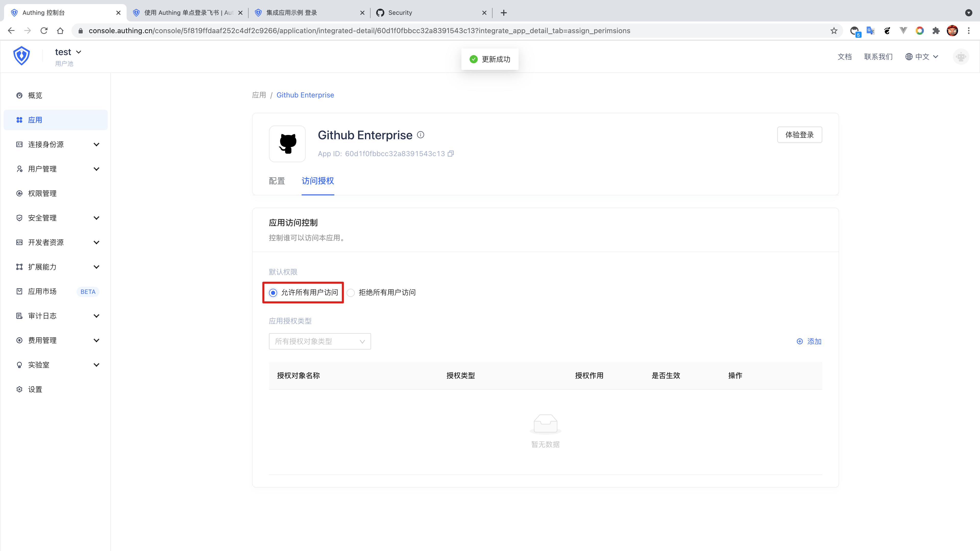Open the extension with badge 5

coord(855,31)
